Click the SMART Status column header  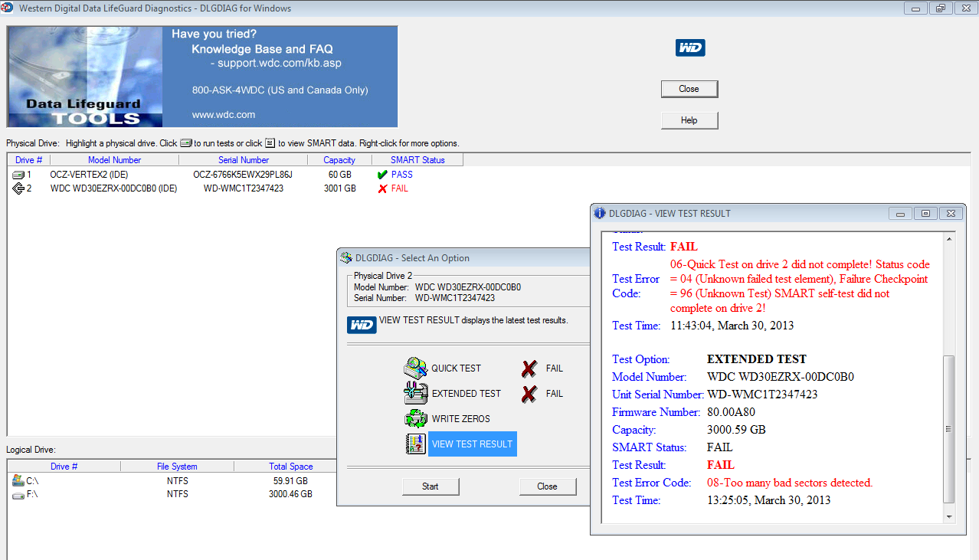(x=417, y=160)
